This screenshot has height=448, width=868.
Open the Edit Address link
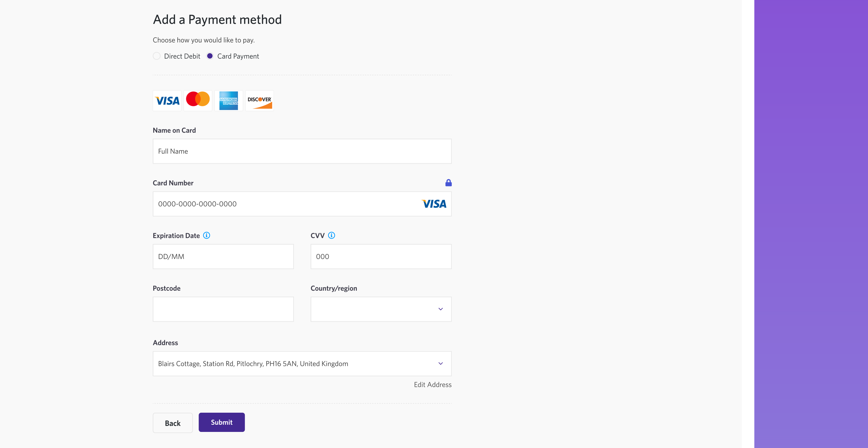pyautogui.click(x=432, y=385)
